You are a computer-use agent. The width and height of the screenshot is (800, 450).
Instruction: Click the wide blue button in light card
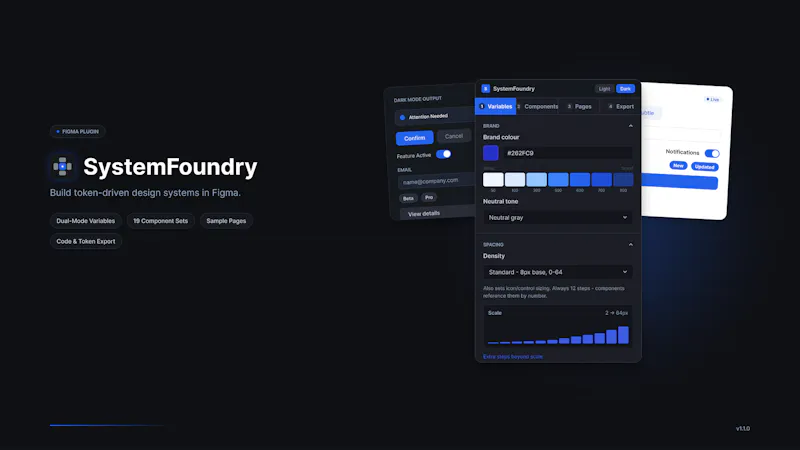680,182
